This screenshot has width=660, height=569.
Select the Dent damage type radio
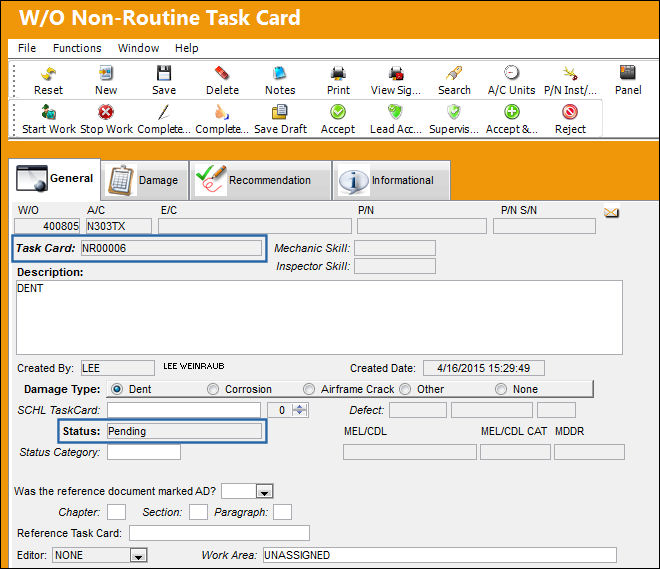tap(117, 389)
